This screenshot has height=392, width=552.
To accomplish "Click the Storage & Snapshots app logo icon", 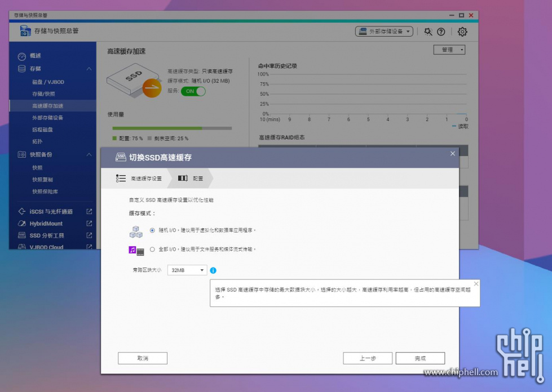I will point(25,31).
